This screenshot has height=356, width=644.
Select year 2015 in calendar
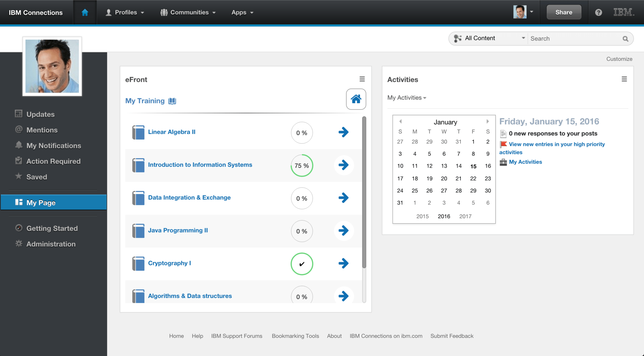(422, 216)
